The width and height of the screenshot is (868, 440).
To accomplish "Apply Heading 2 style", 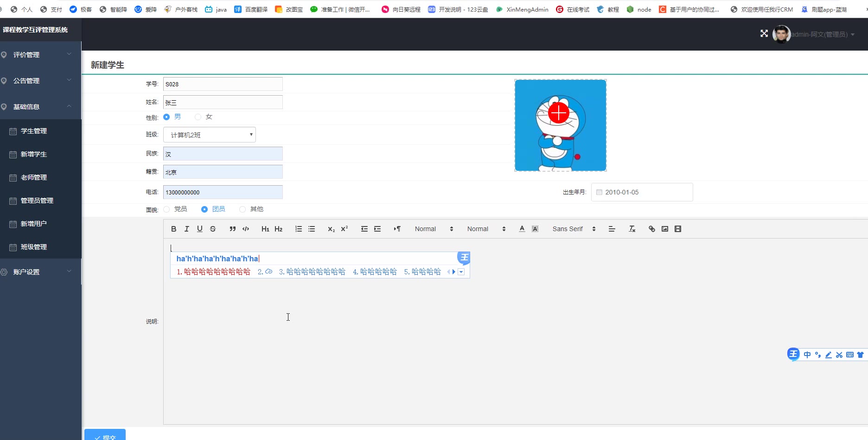I will (x=278, y=229).
